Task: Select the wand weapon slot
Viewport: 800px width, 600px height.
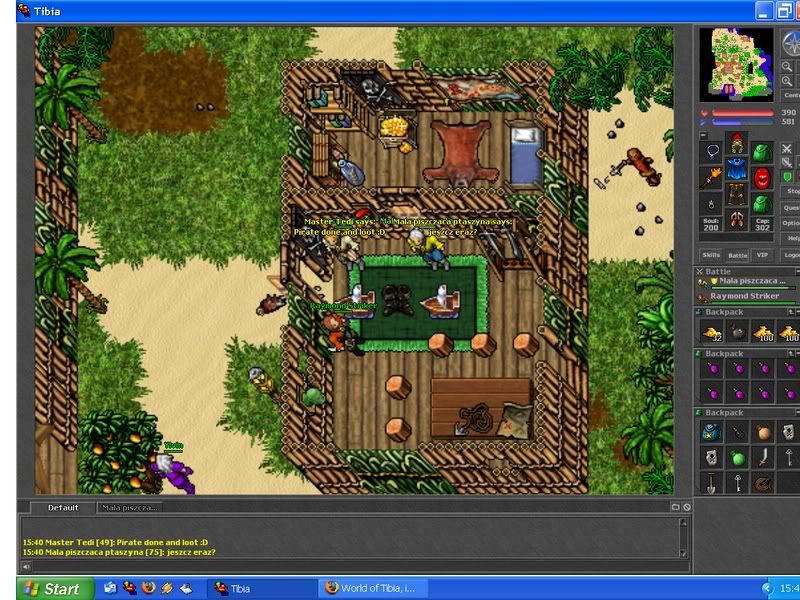Action: (x=712, y=178)
